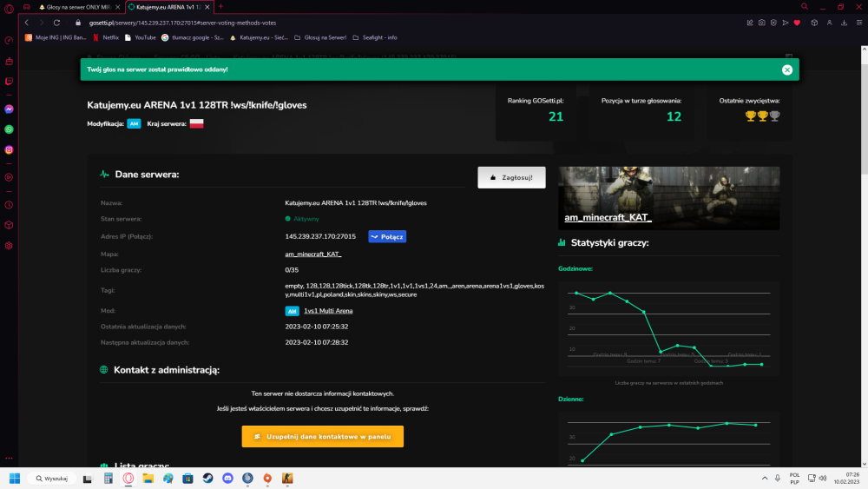Image resolution: width=868 pixels, height=489 pixels.
Task: Dismiss the green vote confirmation banner
Action: pyautogui.click(x=786, y=69)
